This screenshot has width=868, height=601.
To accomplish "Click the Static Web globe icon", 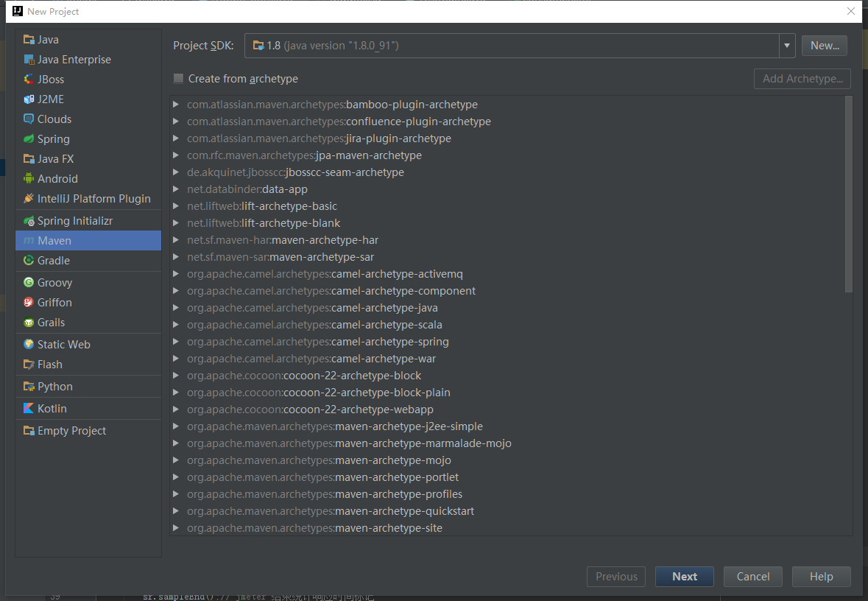I will tap(29, 345).
